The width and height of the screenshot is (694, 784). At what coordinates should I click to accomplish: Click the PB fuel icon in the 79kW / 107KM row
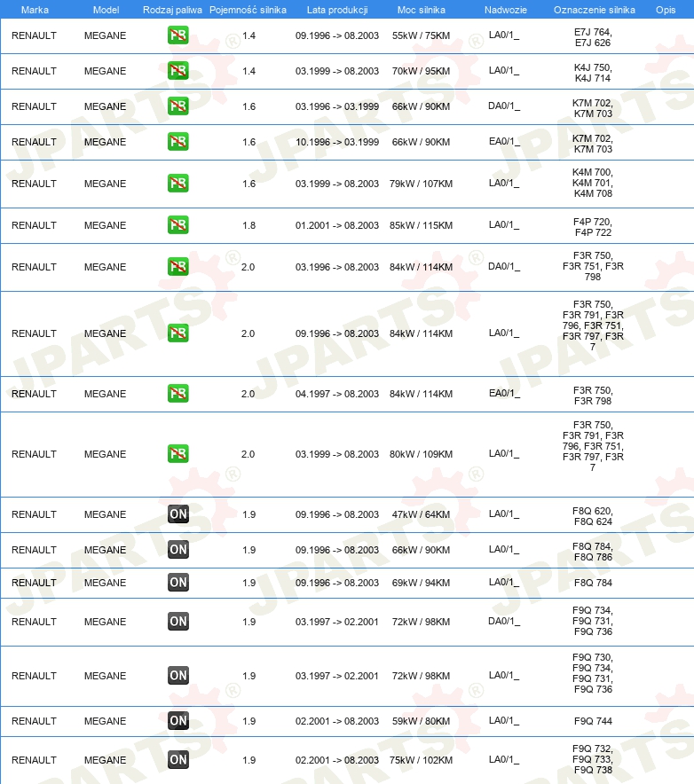[178, 184]
